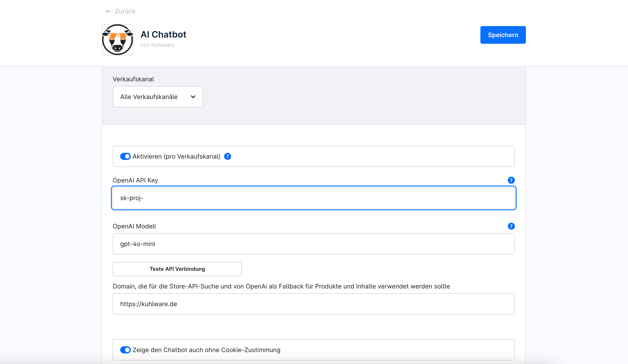Click into the OpenAI Modell field

click(x=313, y=244)
